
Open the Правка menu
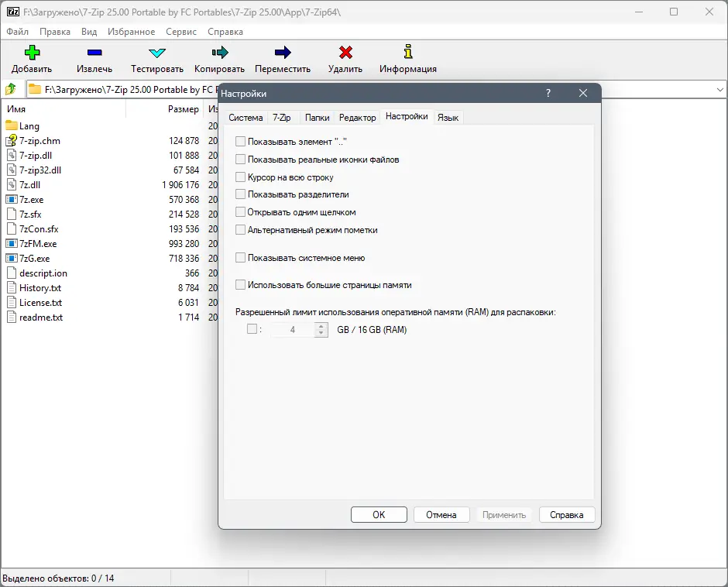tap(55, 32)
